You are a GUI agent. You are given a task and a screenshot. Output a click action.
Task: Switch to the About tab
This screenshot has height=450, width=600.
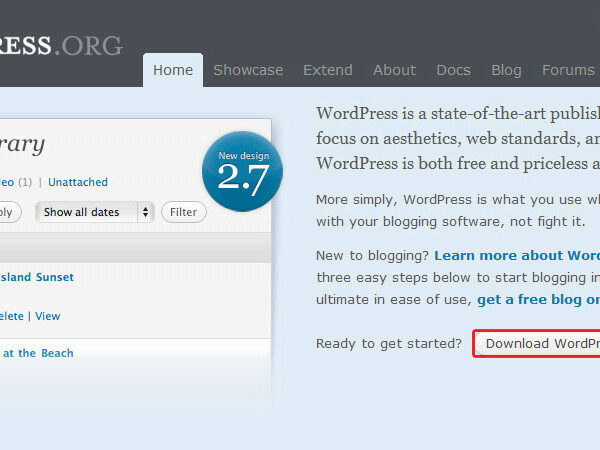click(394, 70)
